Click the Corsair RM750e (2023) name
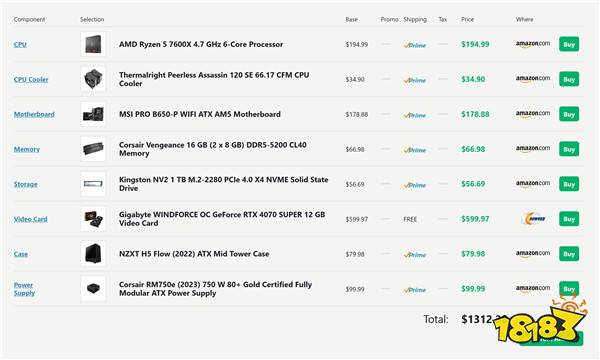This screenshot has height=360, width=600. coord(215,289)
